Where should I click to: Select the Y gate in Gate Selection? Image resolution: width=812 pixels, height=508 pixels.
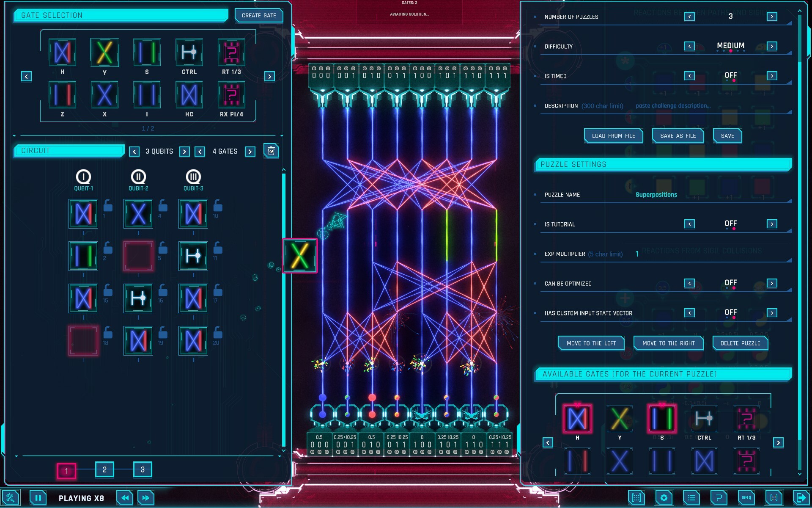point(104,52)
